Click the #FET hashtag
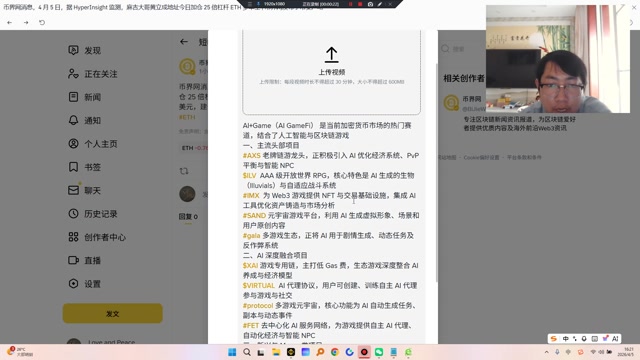The height and width of the screenshot is (360, 640). (251, 325)
